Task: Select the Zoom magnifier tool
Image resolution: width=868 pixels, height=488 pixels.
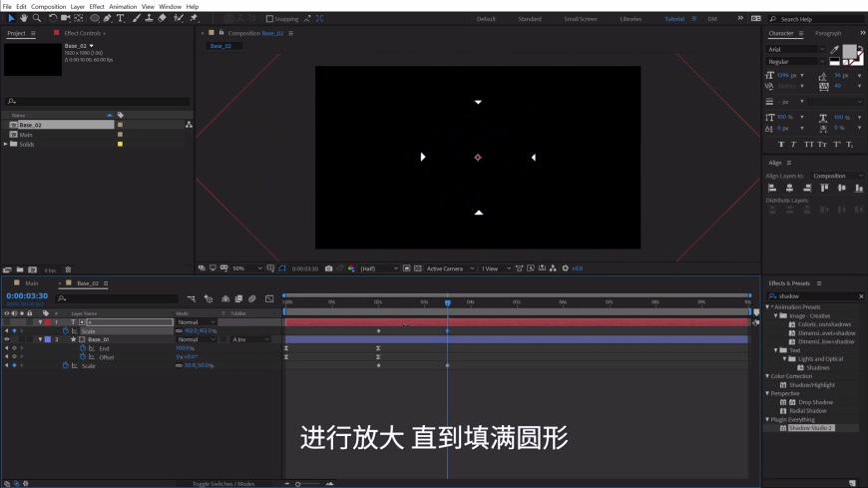Action: click(37, 18)
